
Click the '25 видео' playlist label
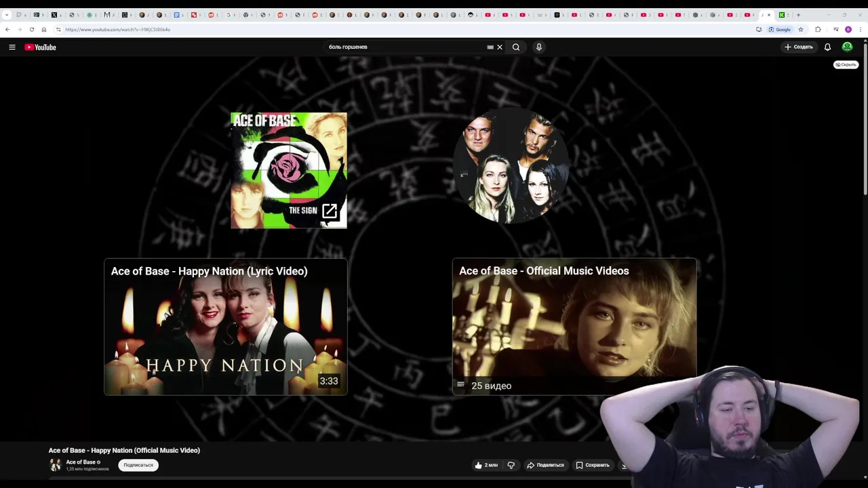point(491,386)
